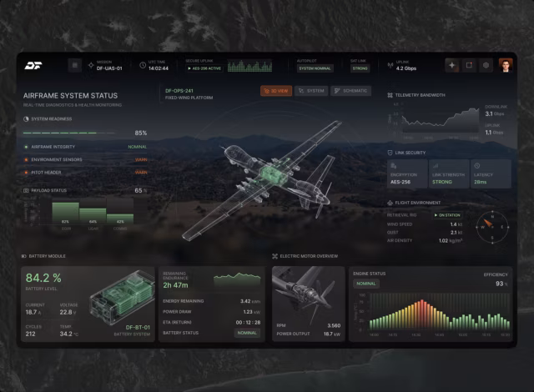534x392 pixels.
Task: Switch to the Schematic tab
Action: 350,91
